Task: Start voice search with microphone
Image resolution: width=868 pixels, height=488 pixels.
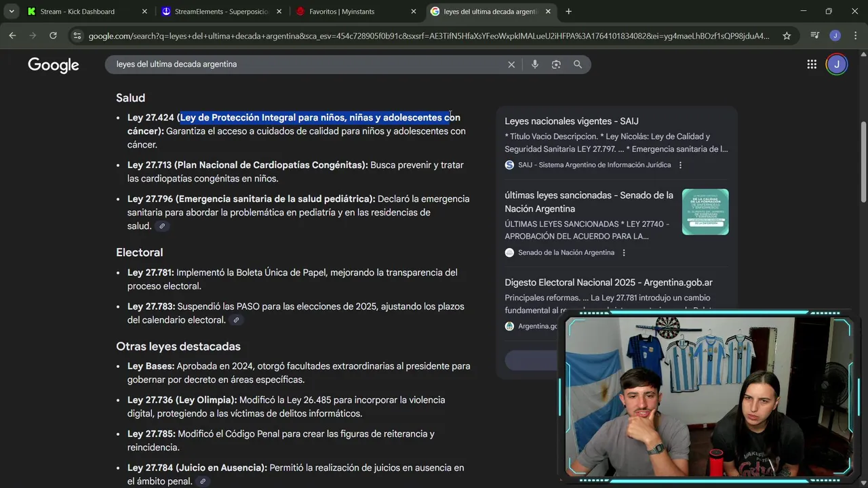Action: point(535,64)
